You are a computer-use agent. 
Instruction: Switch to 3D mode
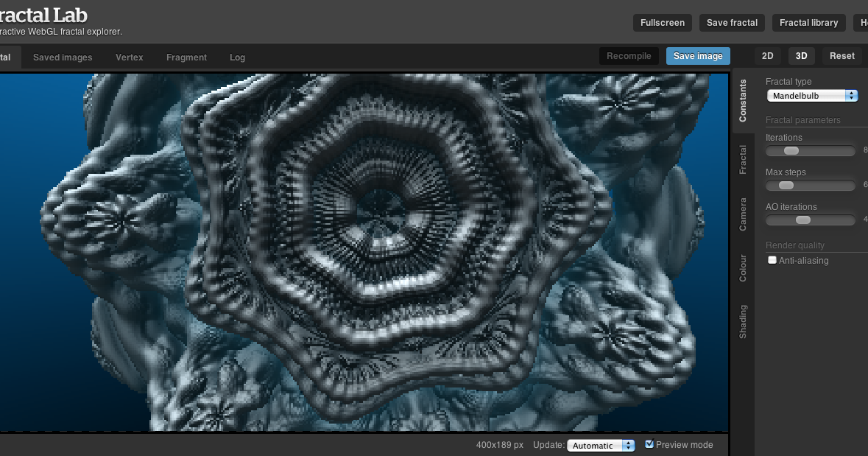pos(801,56)
